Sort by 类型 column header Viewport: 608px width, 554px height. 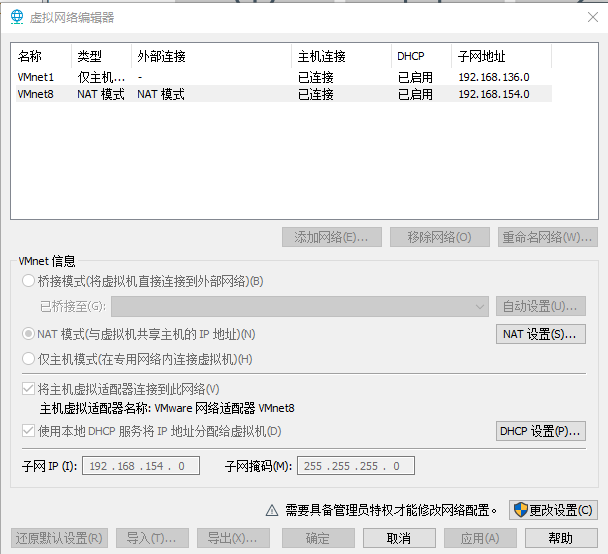click(x=102, y=56)
